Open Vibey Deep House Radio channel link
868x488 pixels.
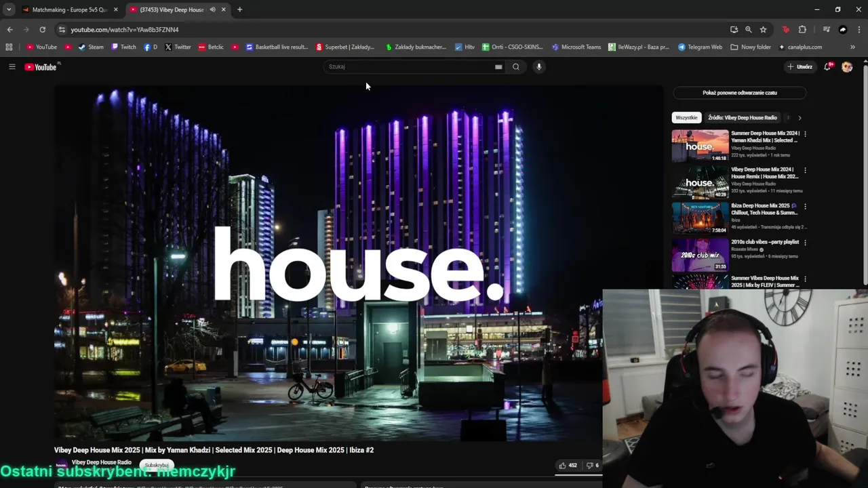(102, 462)
